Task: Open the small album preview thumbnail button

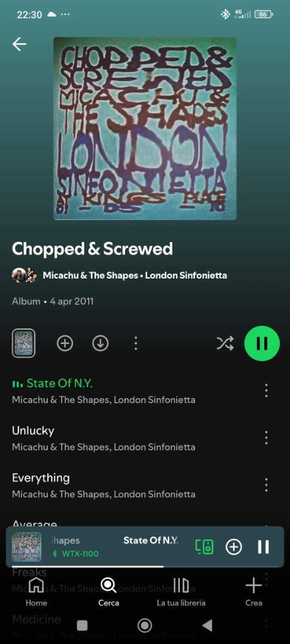Action: pyautogui.click(x=23, y=343)
